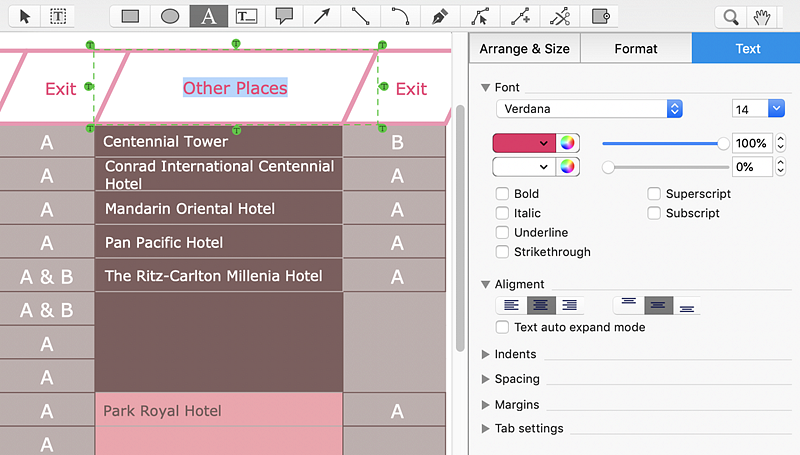Activate the Text 'A' tool

click(x=209, y=17)
